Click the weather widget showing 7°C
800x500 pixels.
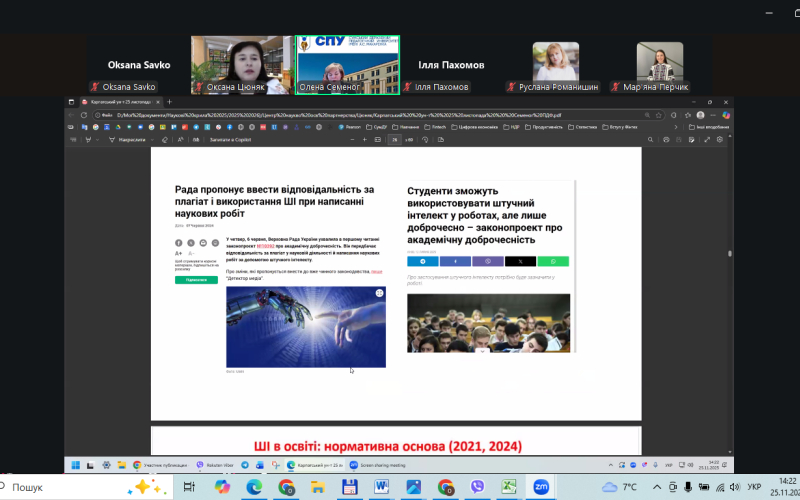click(x=620, y=487)
